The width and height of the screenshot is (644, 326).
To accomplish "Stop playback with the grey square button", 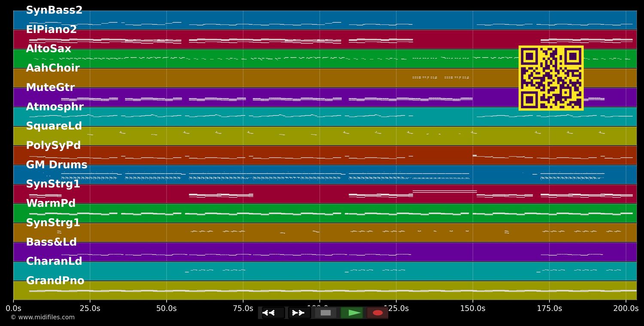I will pos(325,313).
